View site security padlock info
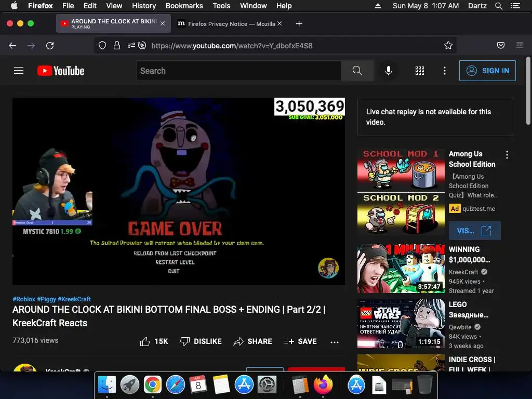532x399 pixels. (x=117, y=46)
